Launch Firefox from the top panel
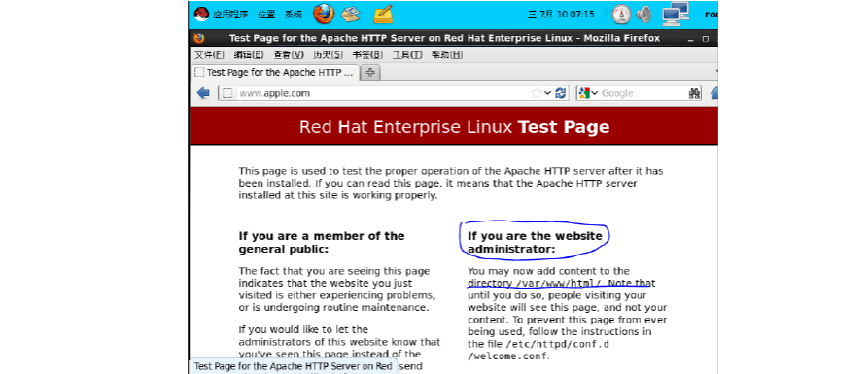This screenshot has width=868, height=374. pyautogui.click(x=324, y=14)
